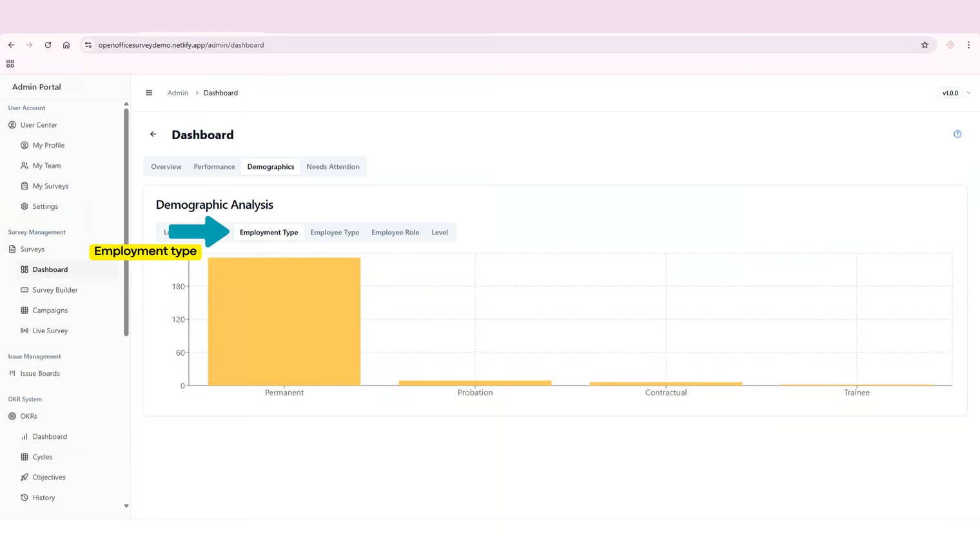
Task: Open the help question mark icon
Action: point(957,134)
